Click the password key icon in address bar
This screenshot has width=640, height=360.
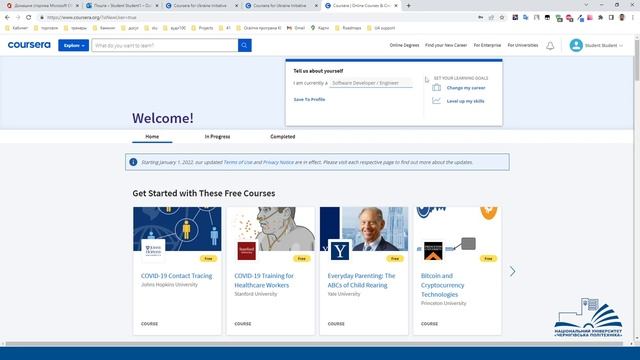[x=480, y=18]
